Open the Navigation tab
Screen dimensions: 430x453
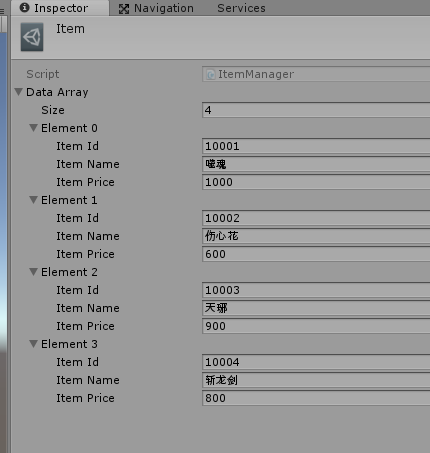pyautogui.click(x=156, y=8)
